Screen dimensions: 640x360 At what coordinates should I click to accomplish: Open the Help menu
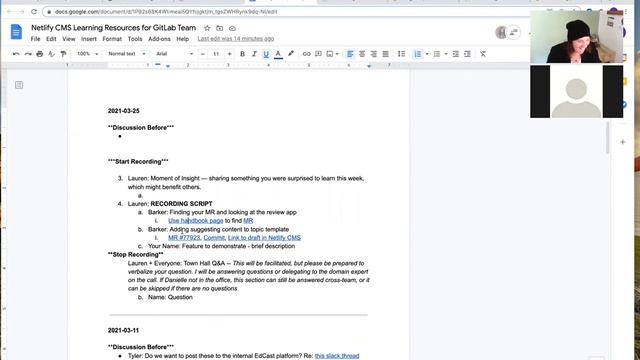click(x=182, y=39)
